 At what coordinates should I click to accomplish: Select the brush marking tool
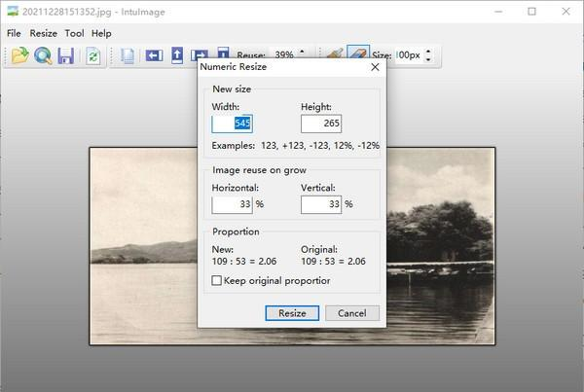335,53
